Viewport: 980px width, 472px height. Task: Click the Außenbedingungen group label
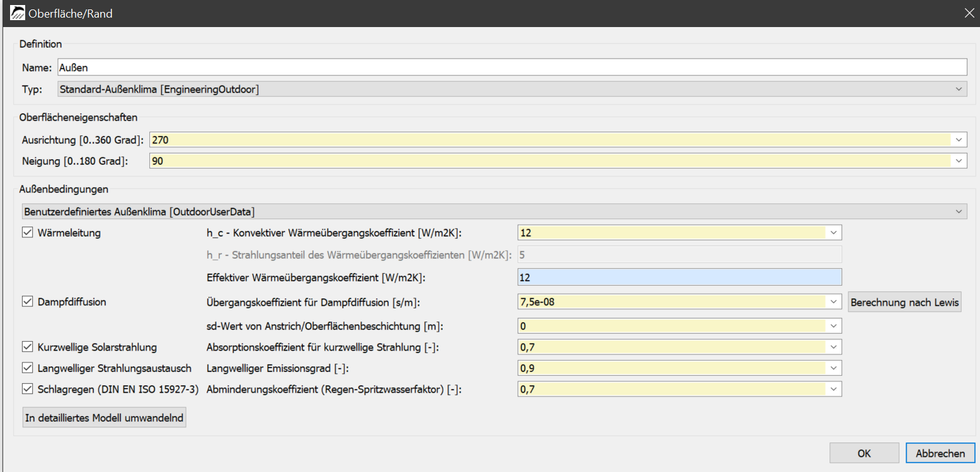coord(64,189)
